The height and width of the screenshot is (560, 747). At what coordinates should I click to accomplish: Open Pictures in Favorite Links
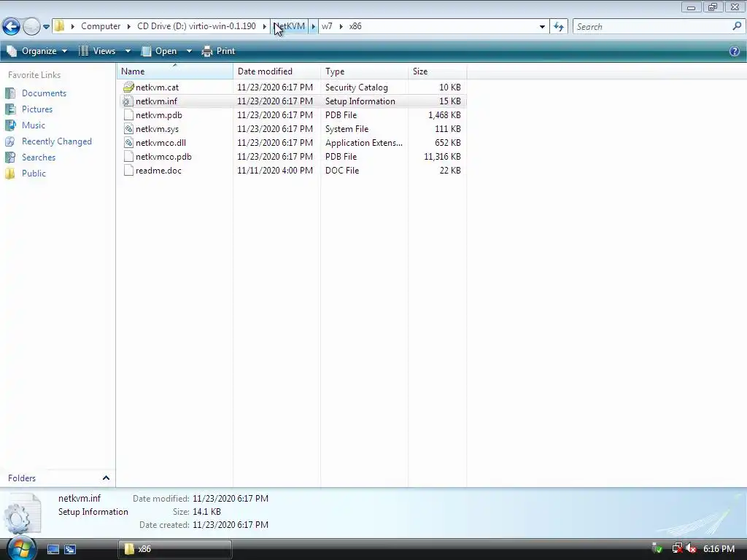pos(37,109)
